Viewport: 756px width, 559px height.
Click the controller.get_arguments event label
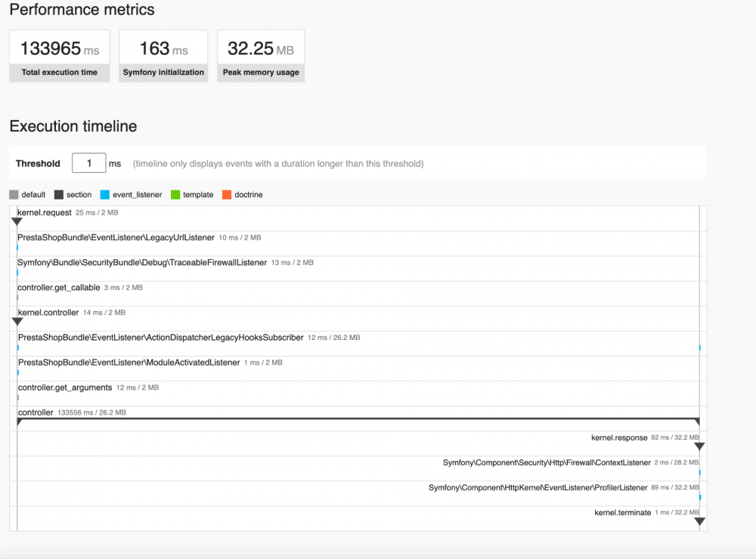pos(65,388)
